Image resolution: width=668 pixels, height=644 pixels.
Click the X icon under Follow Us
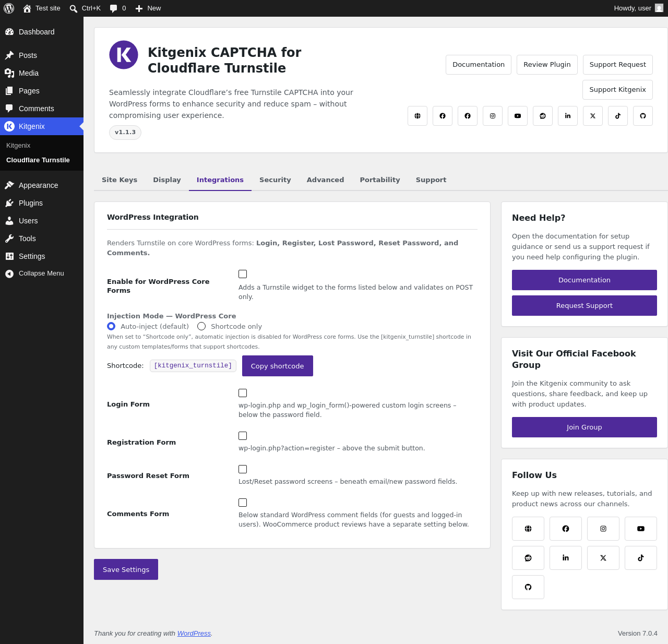(x=603, y=558)
